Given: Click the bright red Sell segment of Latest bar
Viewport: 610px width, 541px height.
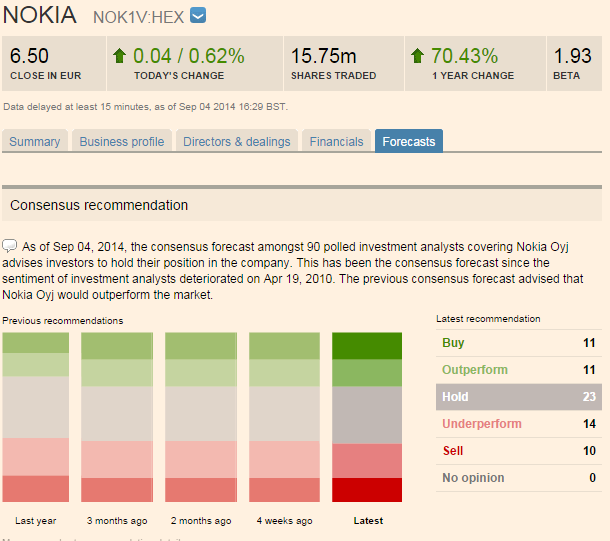Looking at the screenshot, I should tap(367, 490).
